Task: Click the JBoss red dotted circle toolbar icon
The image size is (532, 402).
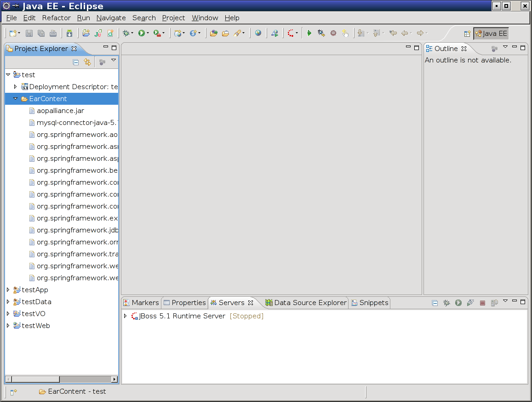Action: (x=291, y=33)
